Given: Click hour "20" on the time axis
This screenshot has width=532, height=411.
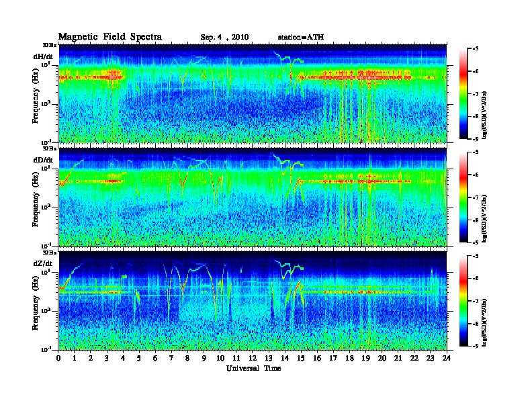Looking at the screenshot, I should [x=382, y=359].
